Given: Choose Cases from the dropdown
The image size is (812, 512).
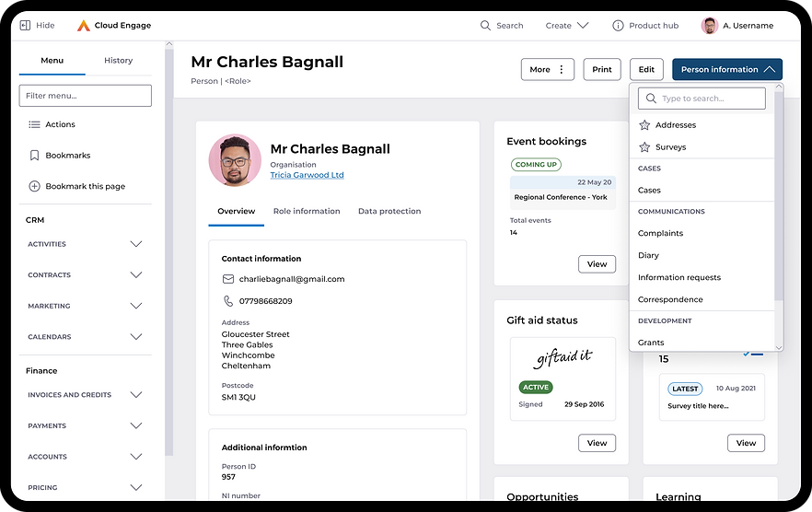Looking at the screenshot, I should [x=649, y=191].
